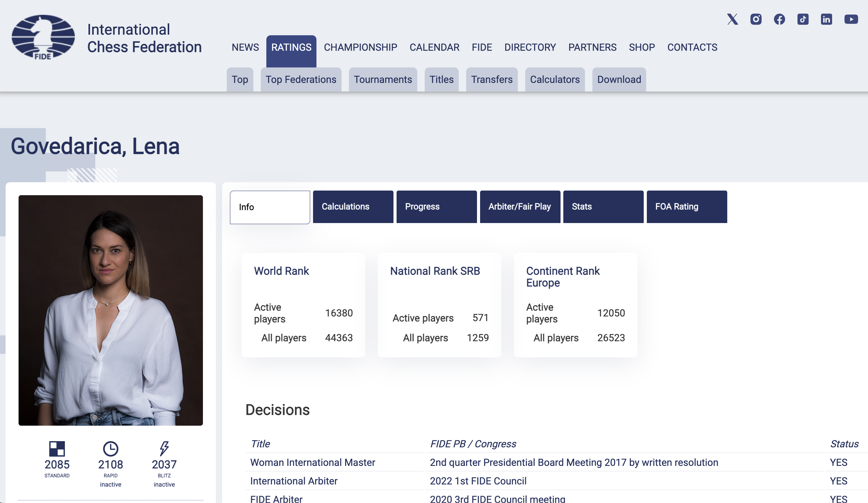Click the blitz rating lightning icon
Image resolution: width=868 pixels, height=503 pixels.
click(164, 449)
